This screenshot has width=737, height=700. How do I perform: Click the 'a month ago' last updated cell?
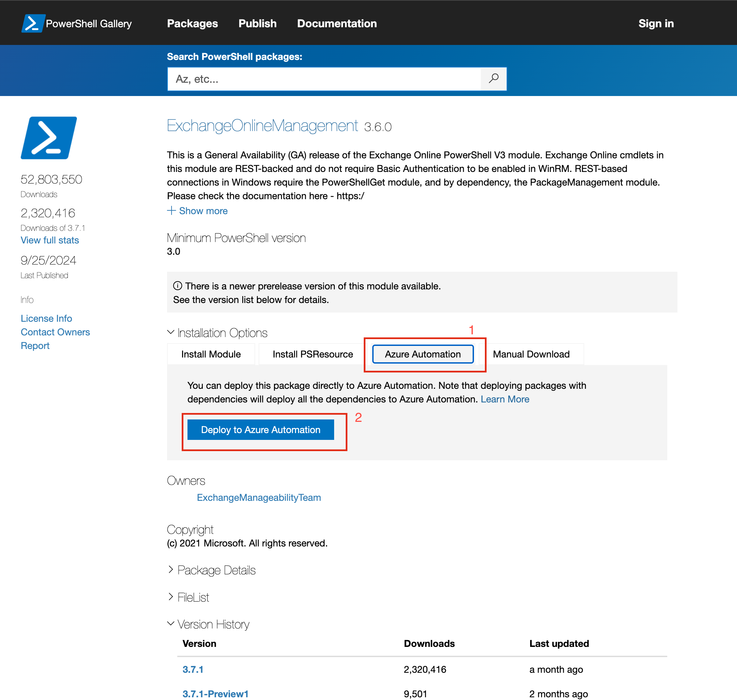[556, 669]
